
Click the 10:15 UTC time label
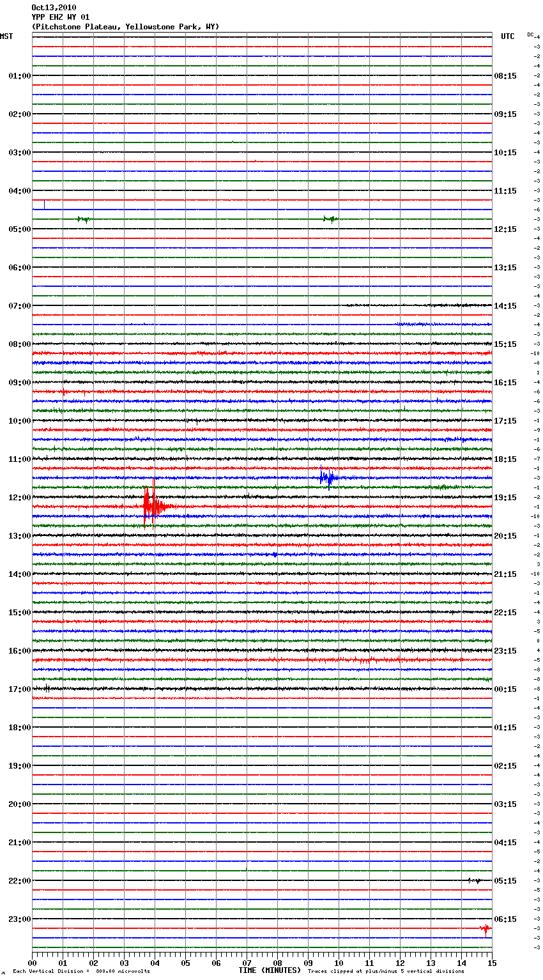coord(505,153)
